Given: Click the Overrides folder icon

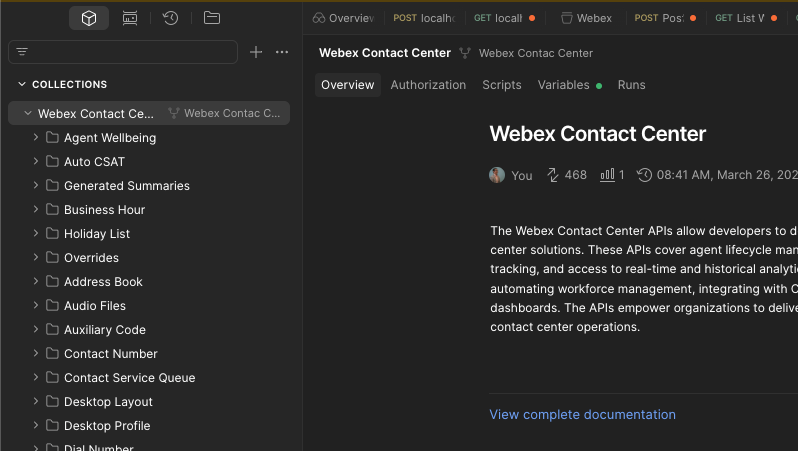Looking at the screenshot, I should point(52,257).
